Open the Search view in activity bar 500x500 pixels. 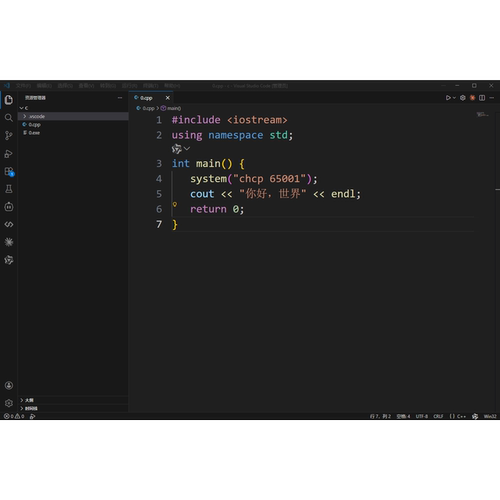pyautogui.click(x=9, y=118)
